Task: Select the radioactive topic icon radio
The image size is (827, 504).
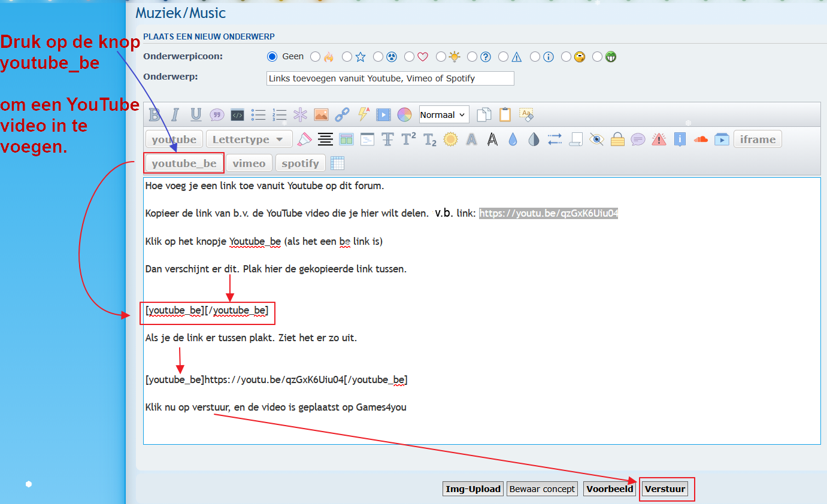Action: pos(378,57)
